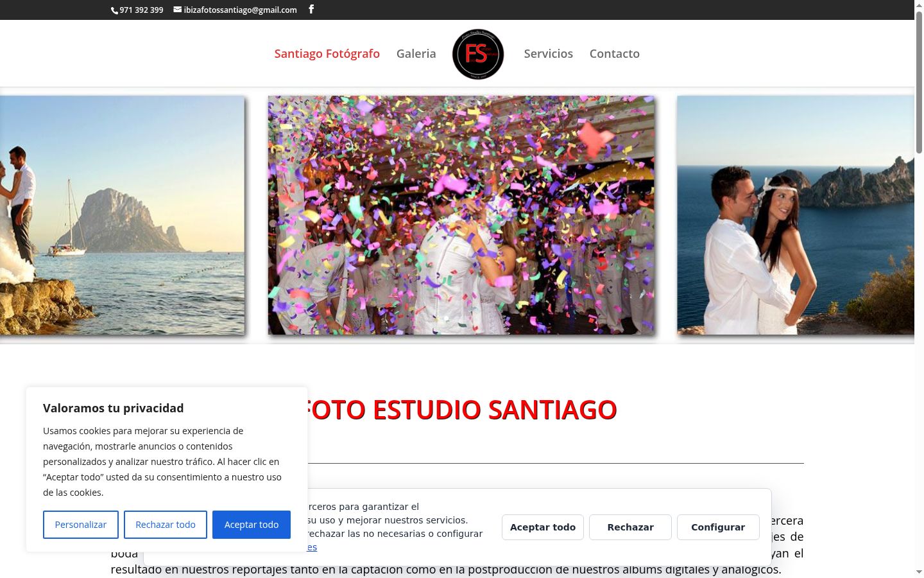The image size is (924, 578).
Task: Open the Servicios menu item
Action: coord(549,54)
